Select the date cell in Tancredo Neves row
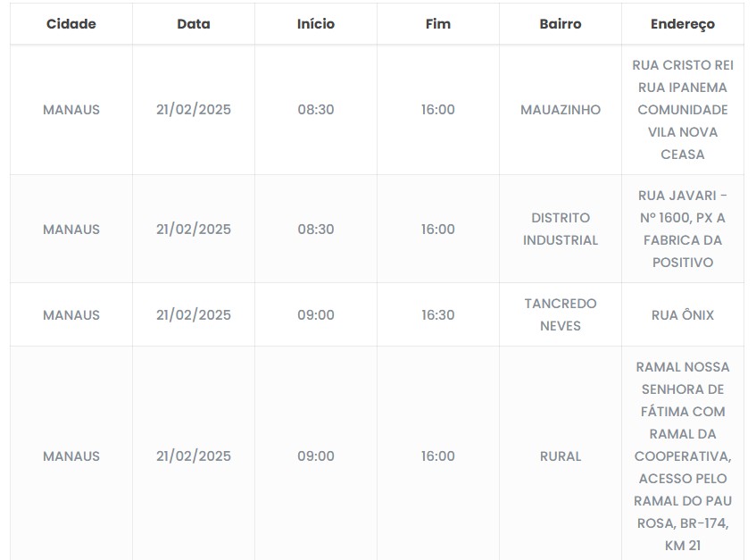The image size is (756, 560). [194, 315]
